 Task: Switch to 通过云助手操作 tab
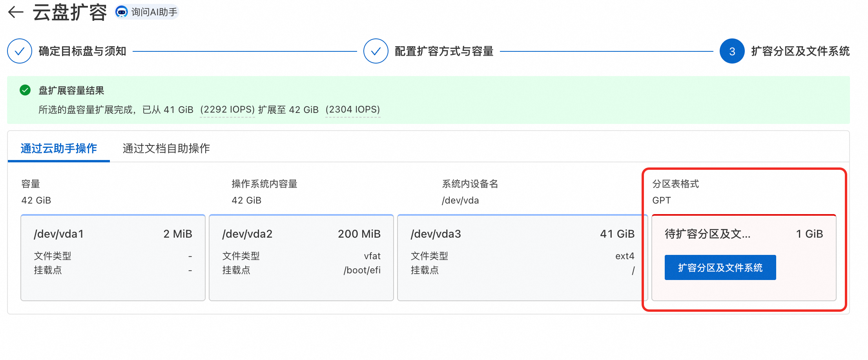pyautogui.click(x=59, y=148)
